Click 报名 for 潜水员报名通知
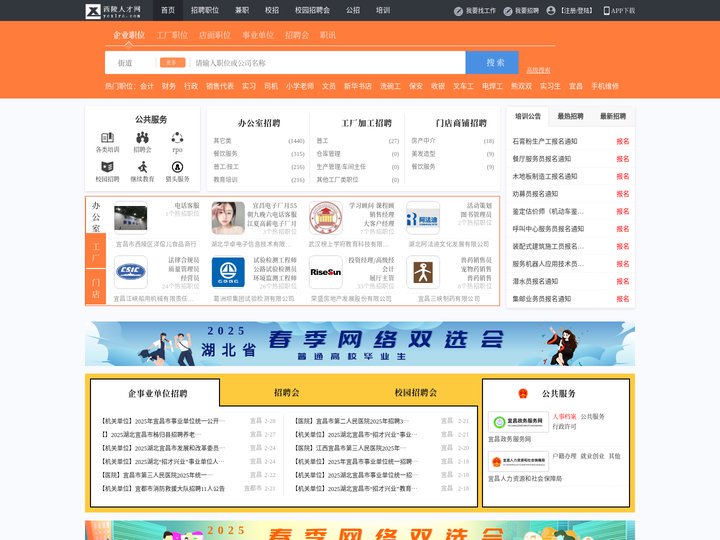720x540 pixels. pyautogui.click(x=623, y=281)
